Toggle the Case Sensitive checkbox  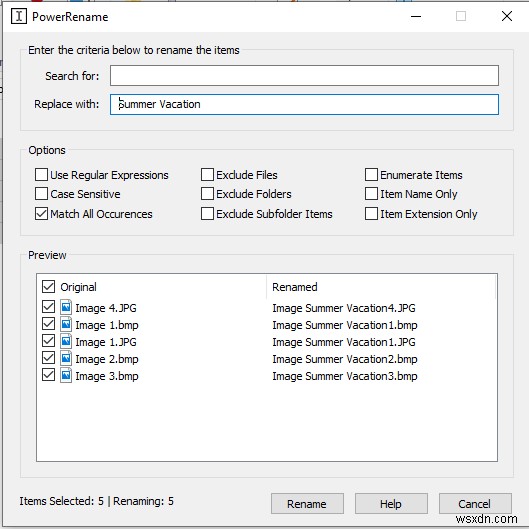[x=41, y=194]
